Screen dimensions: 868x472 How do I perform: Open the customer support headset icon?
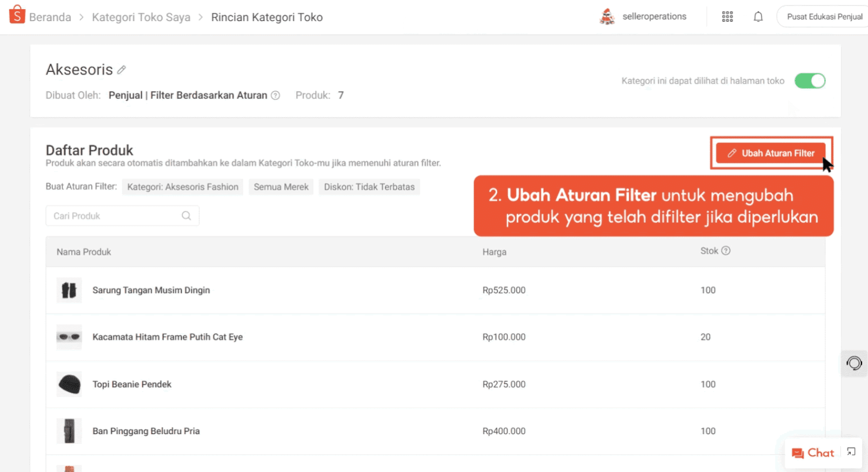(x=854, y=363)
